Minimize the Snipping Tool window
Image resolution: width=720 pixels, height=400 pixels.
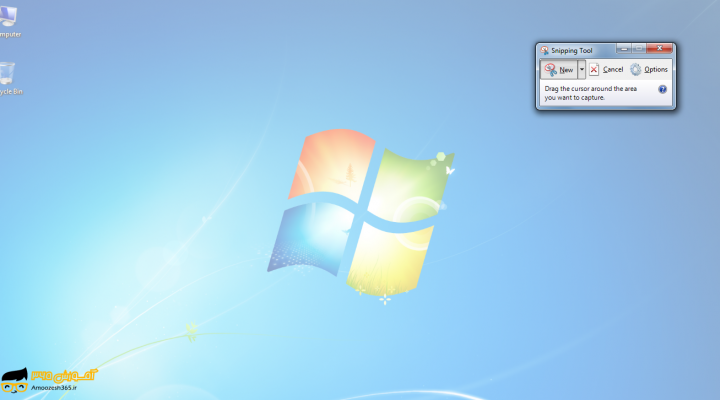624,48
